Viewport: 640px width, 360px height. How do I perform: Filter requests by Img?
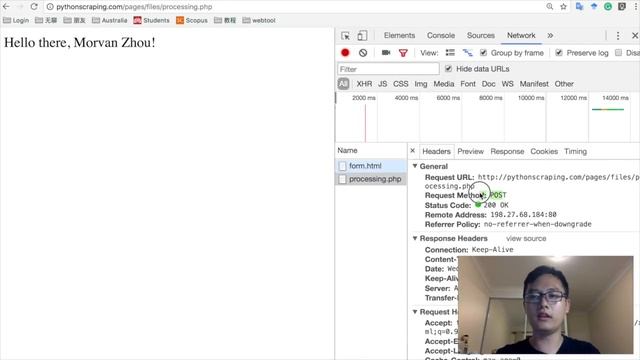point(421,84)
